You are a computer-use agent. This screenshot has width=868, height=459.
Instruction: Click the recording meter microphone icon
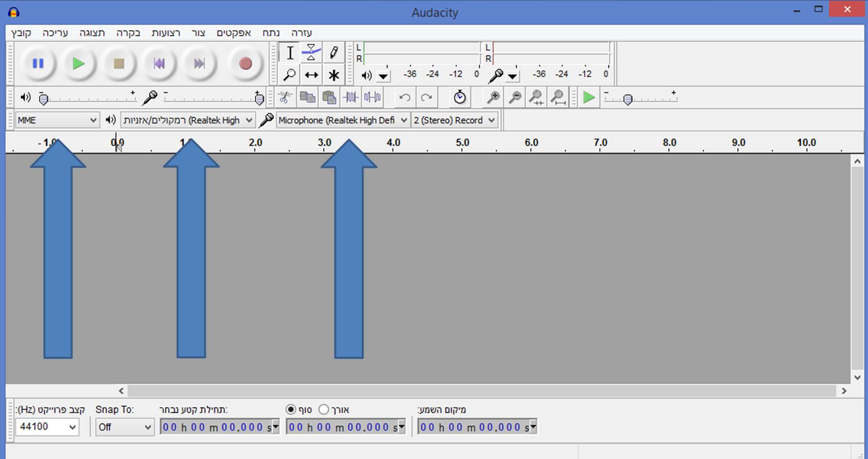(495, 76)
